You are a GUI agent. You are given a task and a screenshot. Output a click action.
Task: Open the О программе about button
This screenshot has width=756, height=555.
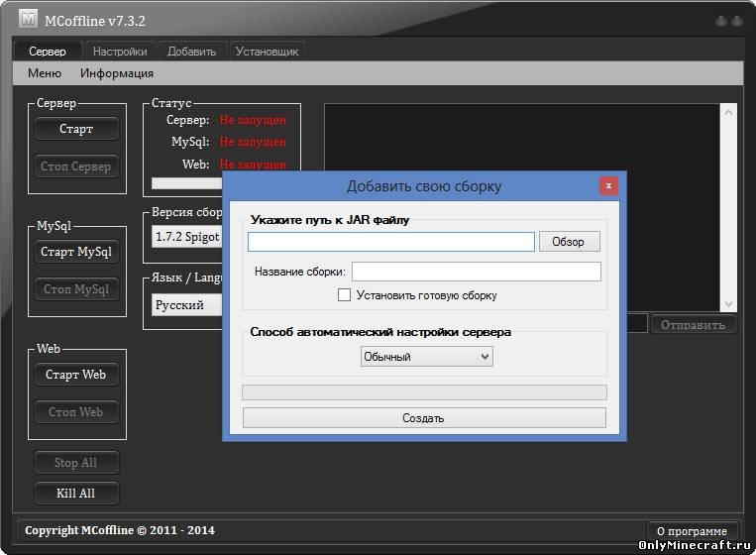point(693,531)
